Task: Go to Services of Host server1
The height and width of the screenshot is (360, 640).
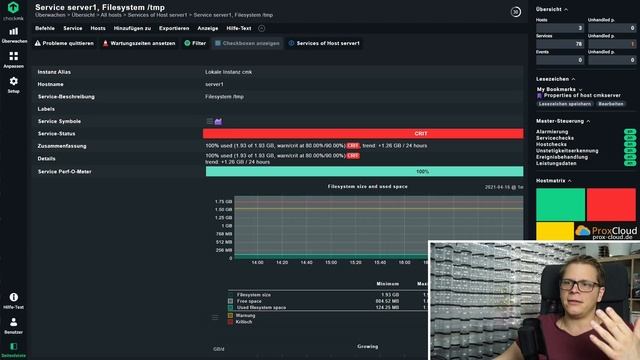Action: tap(324, 43)
